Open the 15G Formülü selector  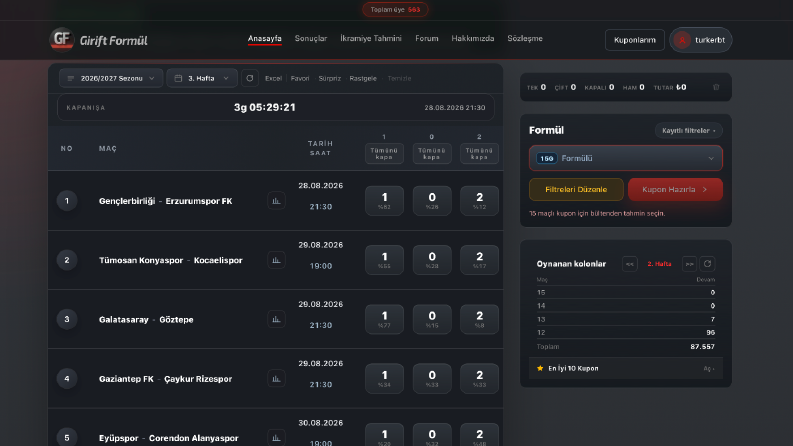click(x=626, y=158)
